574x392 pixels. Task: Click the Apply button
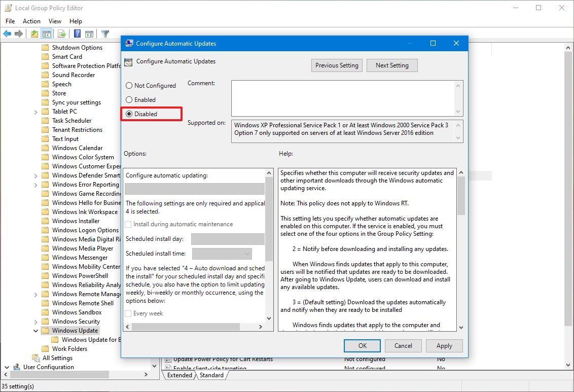444,345
